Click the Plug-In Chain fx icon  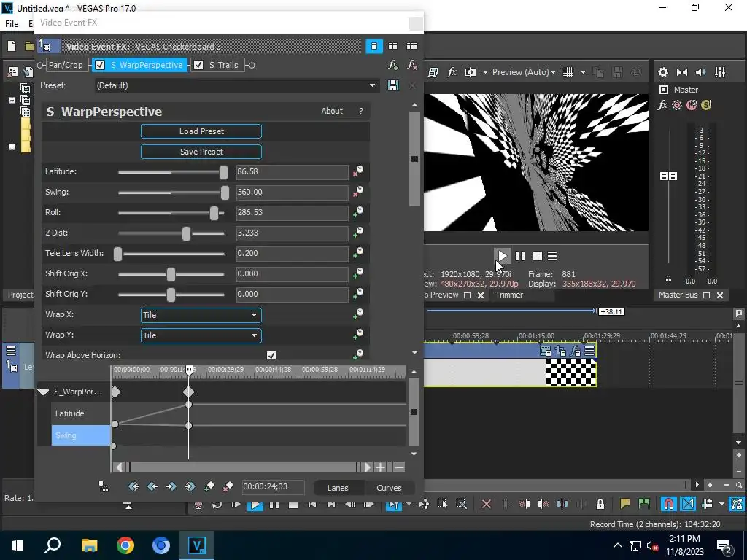(393, 65)
